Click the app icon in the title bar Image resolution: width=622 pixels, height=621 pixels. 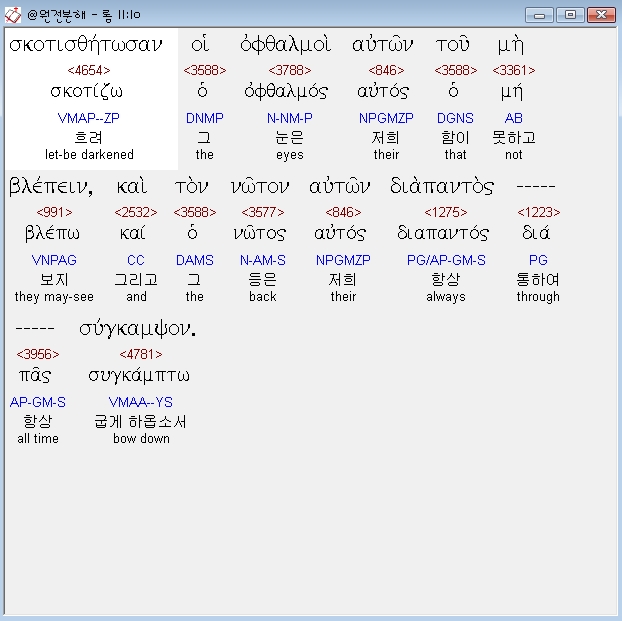point(12,15)
